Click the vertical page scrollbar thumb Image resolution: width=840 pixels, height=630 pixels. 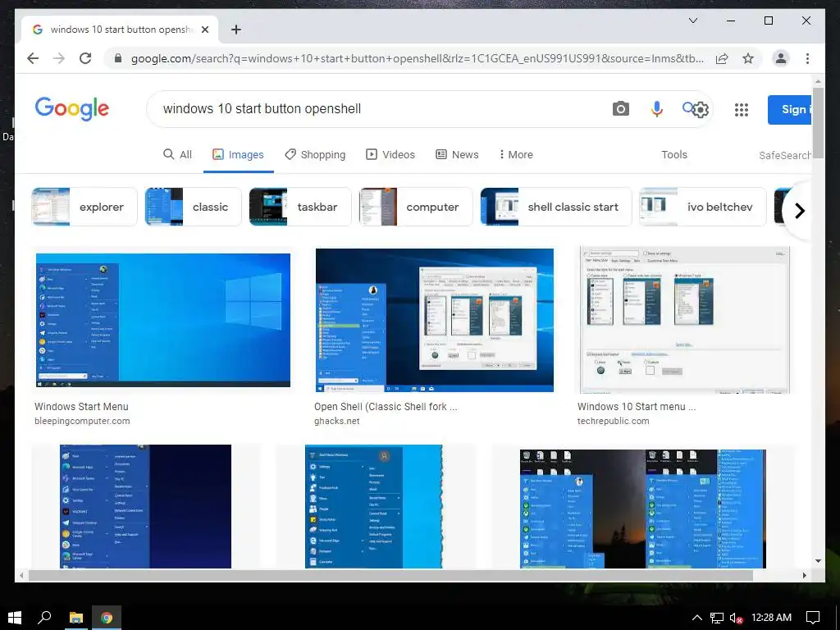click(818, 121)
